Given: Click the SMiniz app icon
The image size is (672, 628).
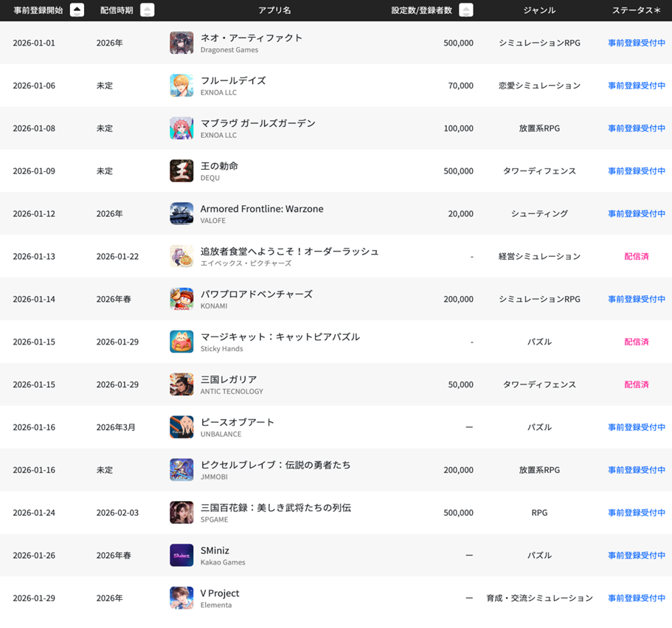Looking at the screenshot, I should 181,555.
